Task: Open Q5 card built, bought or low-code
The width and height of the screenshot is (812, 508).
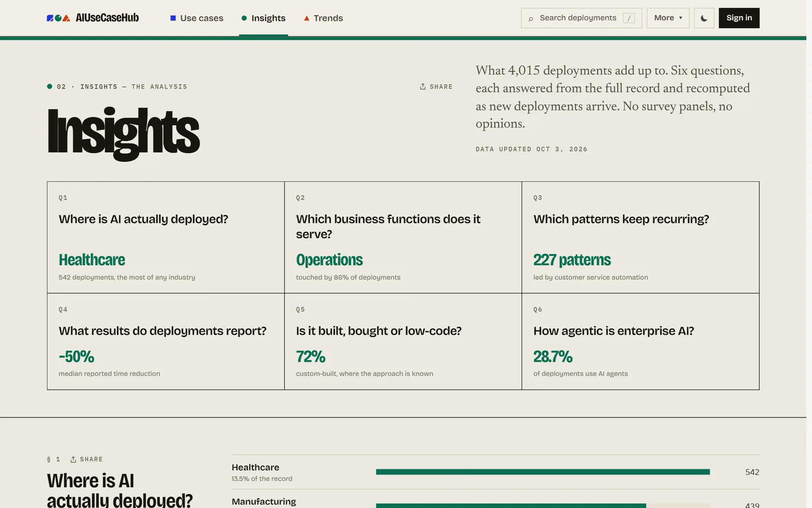Action: [403, 341]
